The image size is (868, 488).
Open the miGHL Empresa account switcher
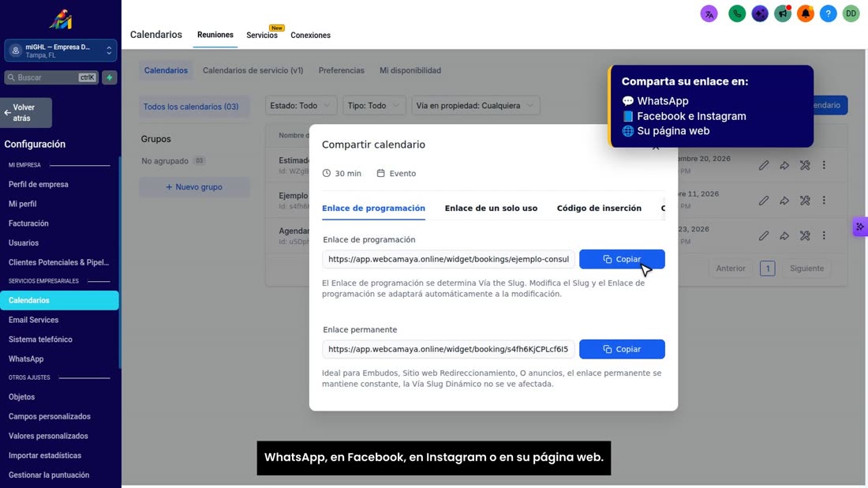coord(60,51)
